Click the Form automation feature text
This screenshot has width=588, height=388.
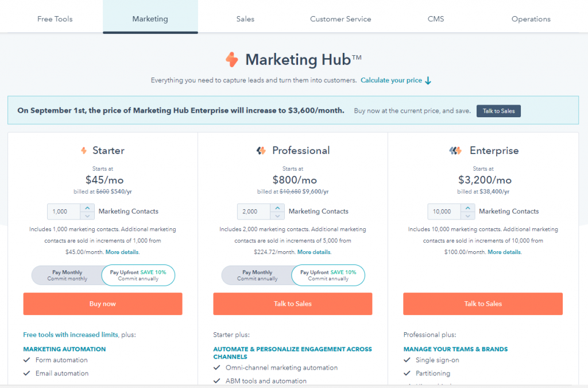[61, 360]
